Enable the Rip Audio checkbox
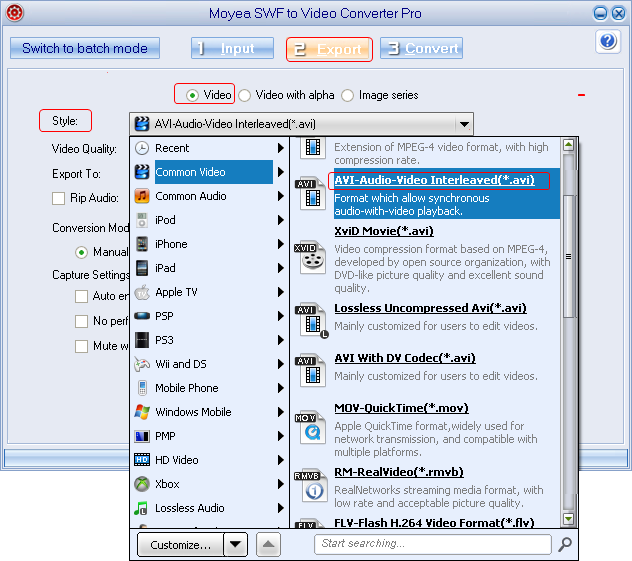632x561 pixels. 58,198
